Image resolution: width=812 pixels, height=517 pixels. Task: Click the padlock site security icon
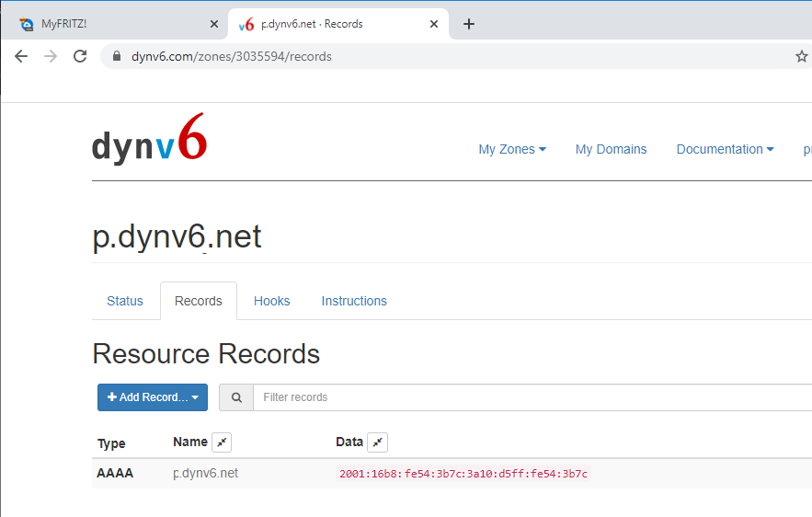tap(117, 56)
